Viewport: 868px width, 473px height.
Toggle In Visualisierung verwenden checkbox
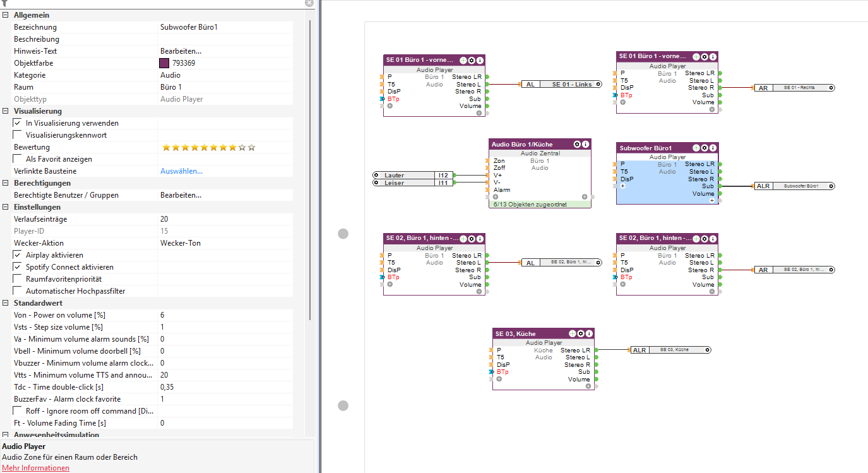18,123
